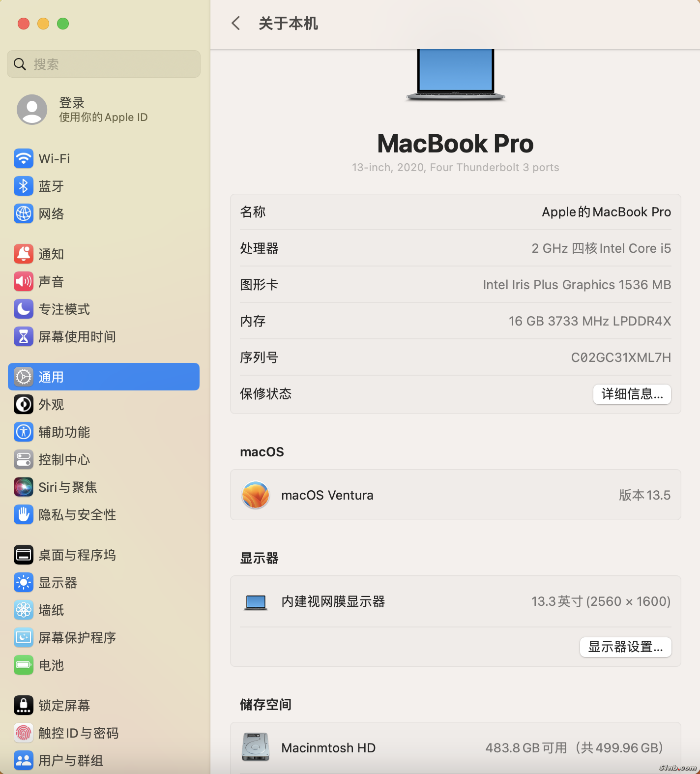This screenshot has width=700, height=774.
Task: Open Screen Saver (屏幕保护程序) icon
Action: [x=24, y=637]
